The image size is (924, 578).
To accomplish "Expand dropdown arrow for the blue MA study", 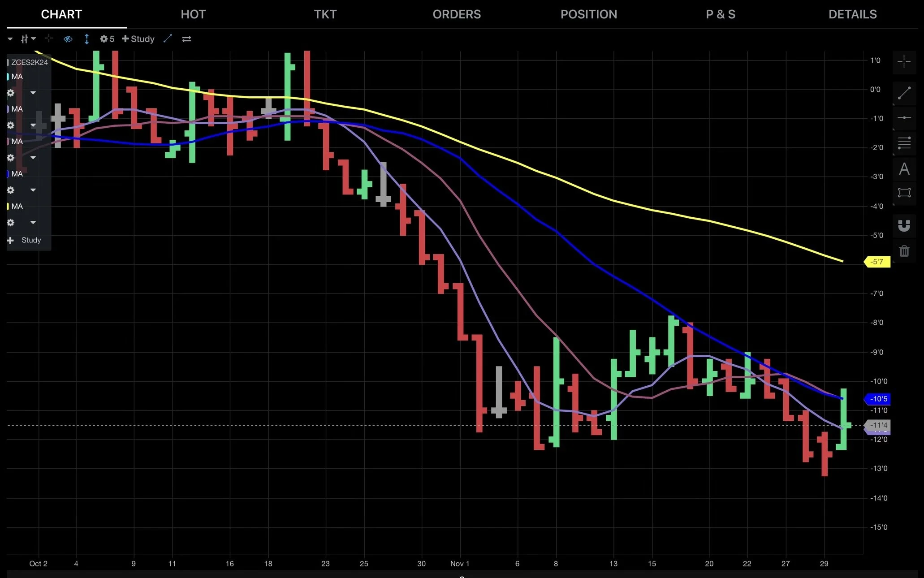I will click(x=33, y=190).
